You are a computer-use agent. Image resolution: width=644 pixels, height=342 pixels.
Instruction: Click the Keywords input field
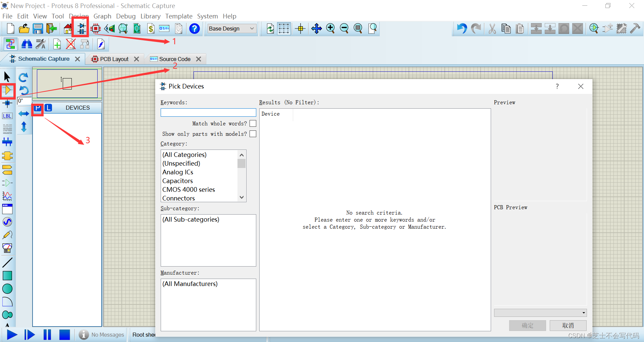208,113
